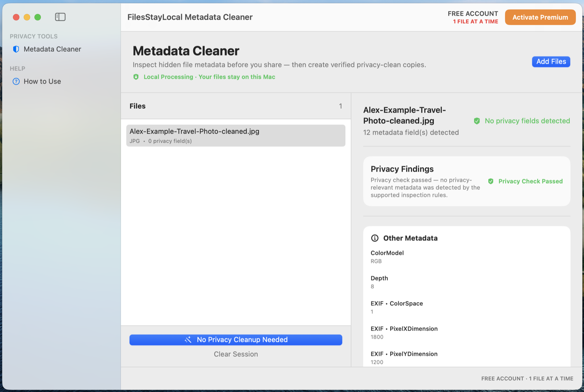Viewport: 584px width, 392px height.
Task: Click the question mark icon beside How to Use
Action: (16, 81)
